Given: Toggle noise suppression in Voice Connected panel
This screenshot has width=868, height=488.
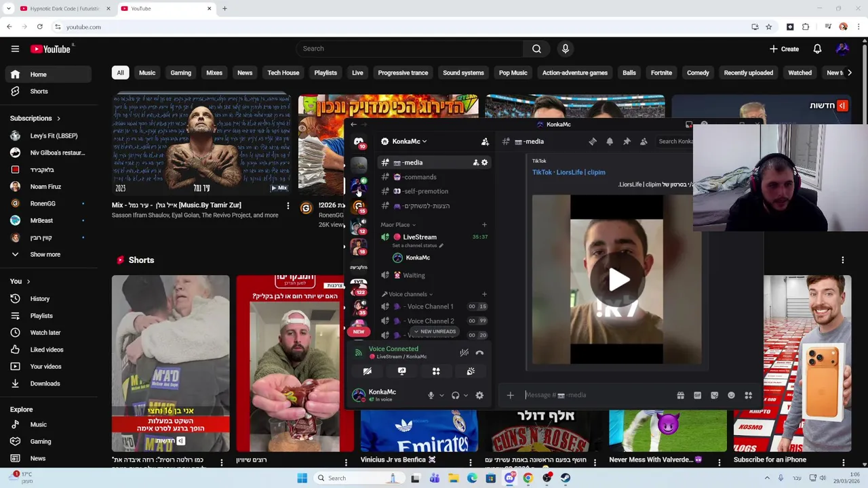Looking at the screenshot, I should pos(464,352).
